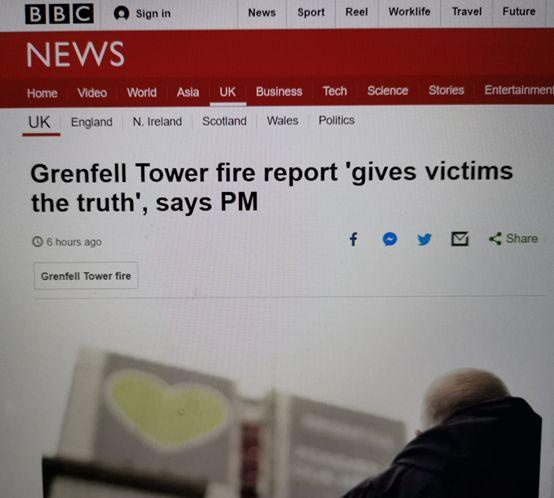
Task: Switch to the Tech news tab
Action: [x=335, y=91]
